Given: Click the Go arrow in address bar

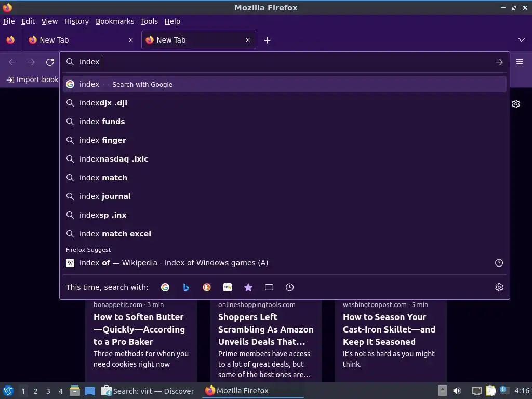Looking at the screenshot, I should coord(499,62).
